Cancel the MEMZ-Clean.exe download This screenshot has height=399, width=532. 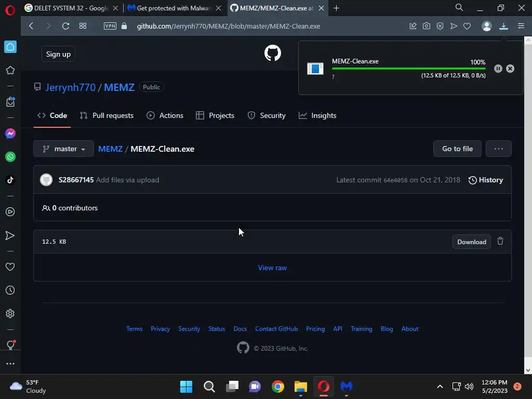tap(510, 69)
